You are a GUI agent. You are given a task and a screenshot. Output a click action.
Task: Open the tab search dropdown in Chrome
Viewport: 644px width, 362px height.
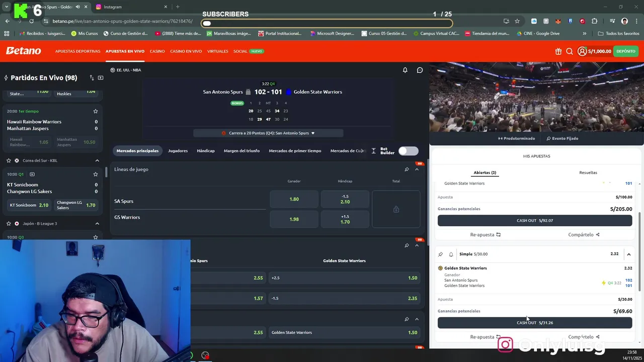[7, 7]
